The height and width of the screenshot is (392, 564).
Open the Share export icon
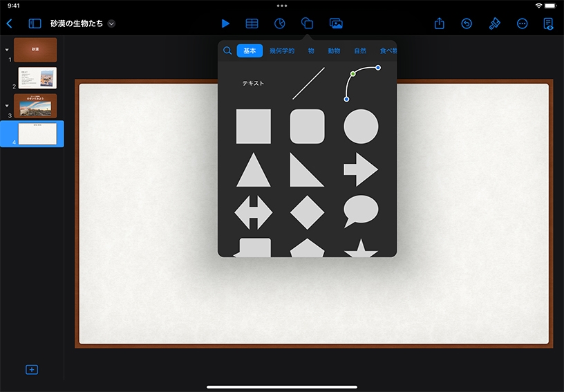(440, 24)
